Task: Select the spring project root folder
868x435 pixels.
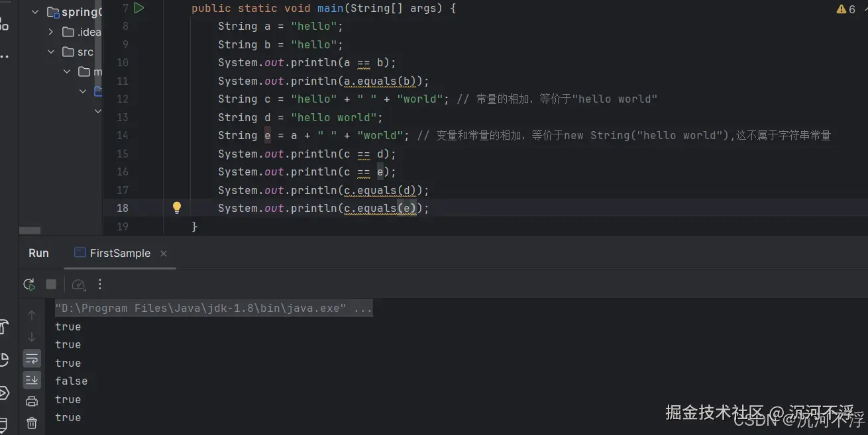Action: coord(75,12)
